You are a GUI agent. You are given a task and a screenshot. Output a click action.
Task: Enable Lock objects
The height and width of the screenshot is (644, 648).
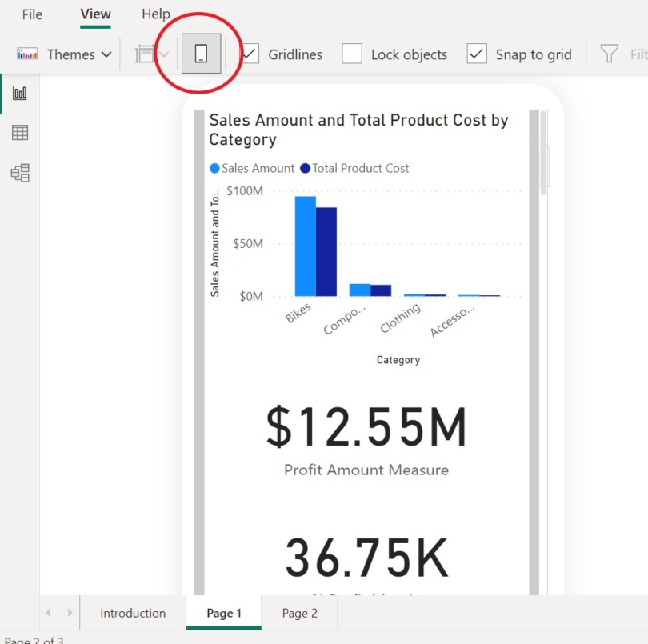pyautogui.click(x=352, y=54)
